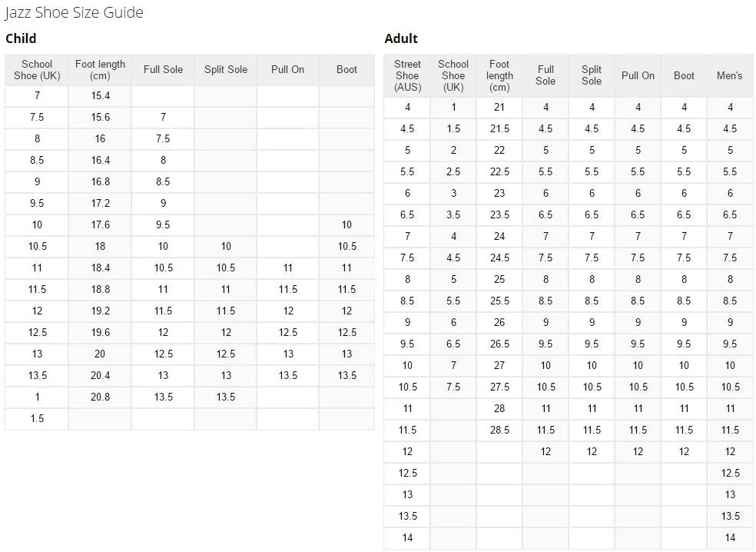The width and height of the screenshot is (756, 552).
Task: Click the 28.5 foot length cell
Action: click(499, 430)
